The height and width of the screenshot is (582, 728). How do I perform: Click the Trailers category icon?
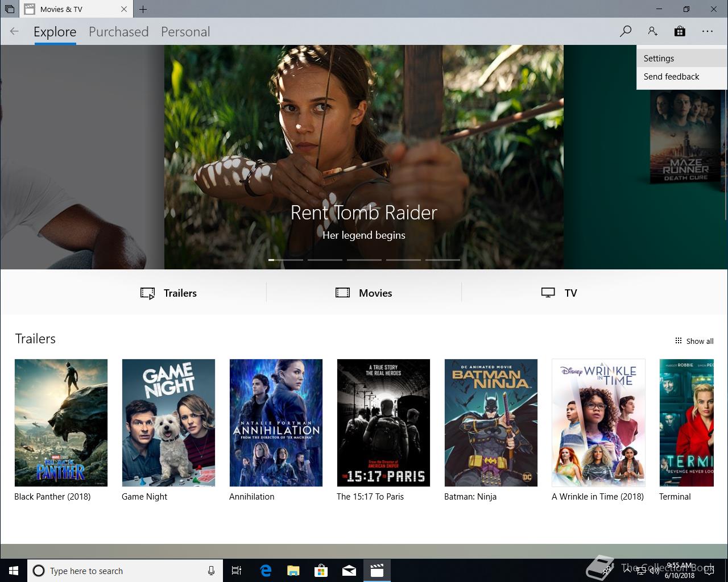pyautogui.click(x=147, y=293)
